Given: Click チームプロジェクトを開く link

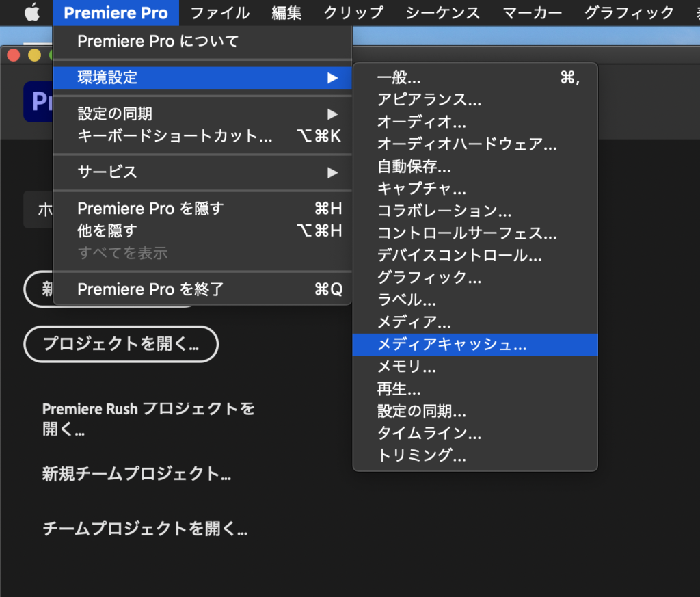Looking at the screenshot, I should (144, 529).
